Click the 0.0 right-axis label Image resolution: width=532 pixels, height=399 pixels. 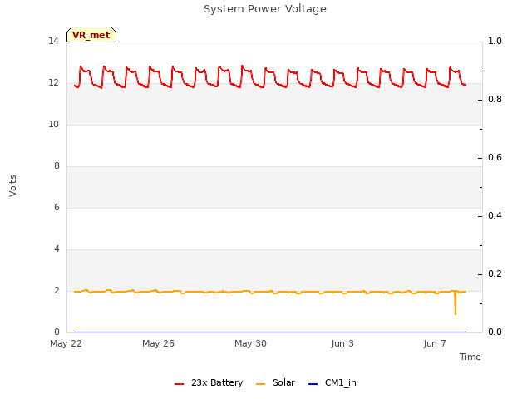(x=495, y=332)
